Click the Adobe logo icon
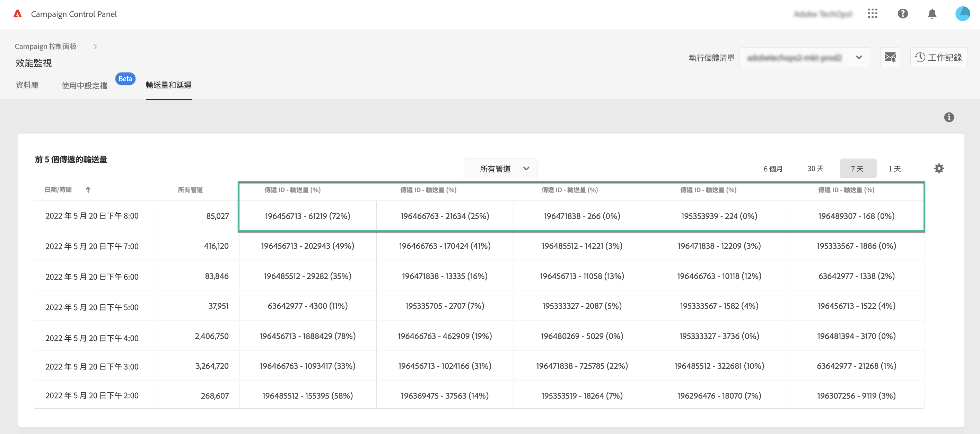The width and height of the screenshot is (980, 434). click(17, 14)
